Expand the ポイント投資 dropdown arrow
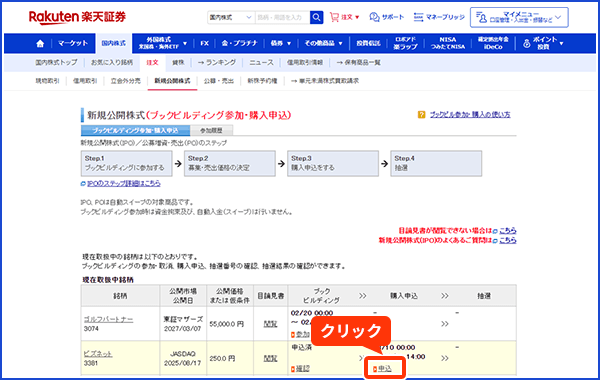 (561, 44)
